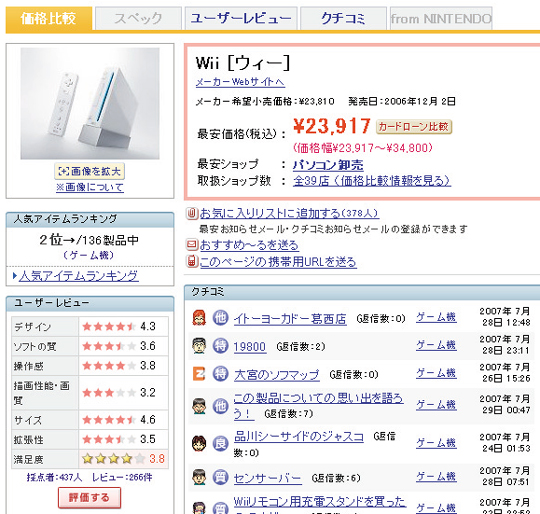
Task: Click ゲーム機 link on 思い出を語ろう row
Action: coord(436,405)
